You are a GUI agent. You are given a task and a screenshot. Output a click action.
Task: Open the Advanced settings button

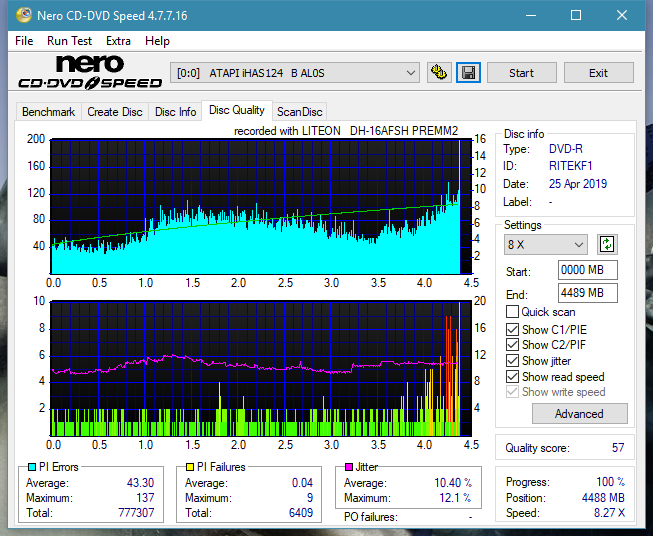pyautogui.click(x=579, y=414)
